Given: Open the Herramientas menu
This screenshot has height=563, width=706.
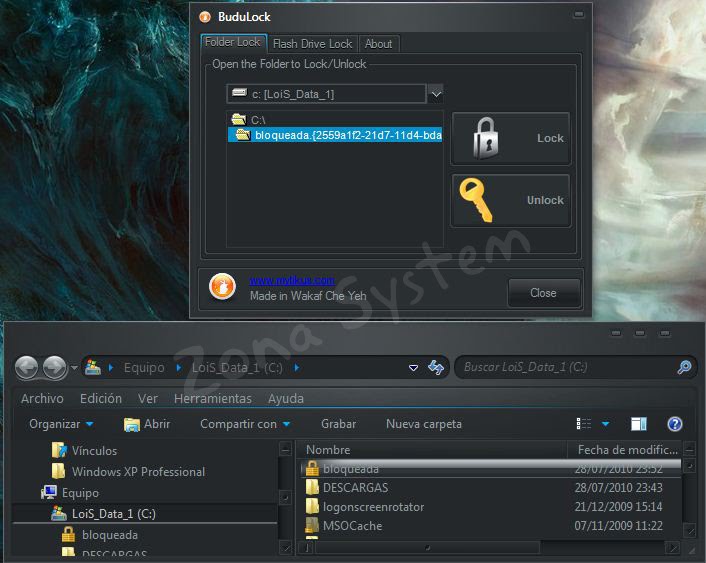Looking at the screenshot, I should (x=213, y=399).
